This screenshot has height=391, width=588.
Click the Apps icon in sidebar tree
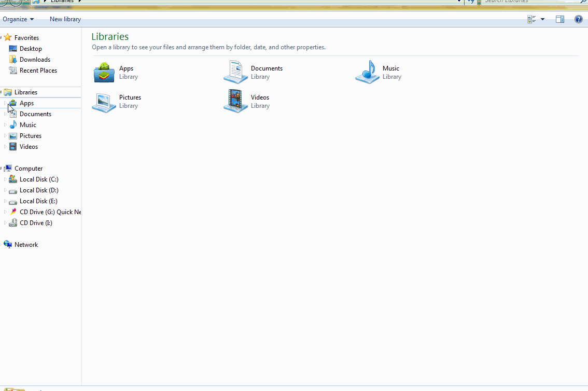click(x=13, y=103)
